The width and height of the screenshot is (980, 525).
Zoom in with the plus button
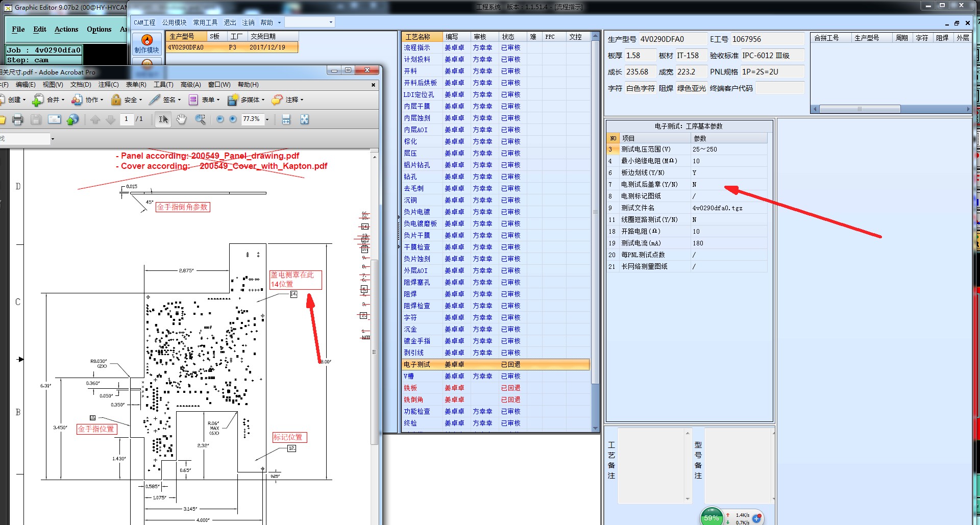[x=233, y=119]
